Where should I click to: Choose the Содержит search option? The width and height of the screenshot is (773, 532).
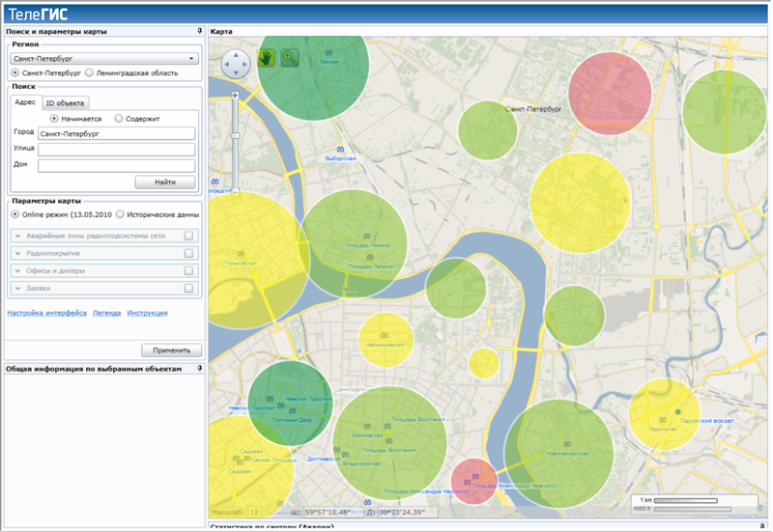119,118
